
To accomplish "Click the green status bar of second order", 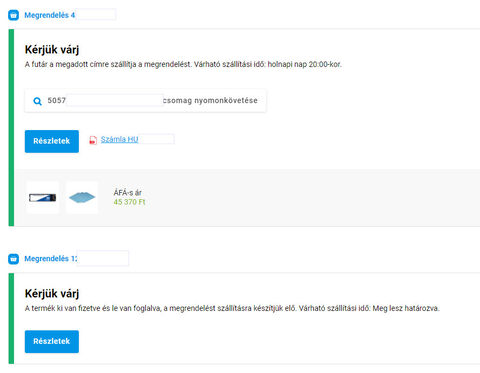I will pyautogui.click(x=11, y=318).
